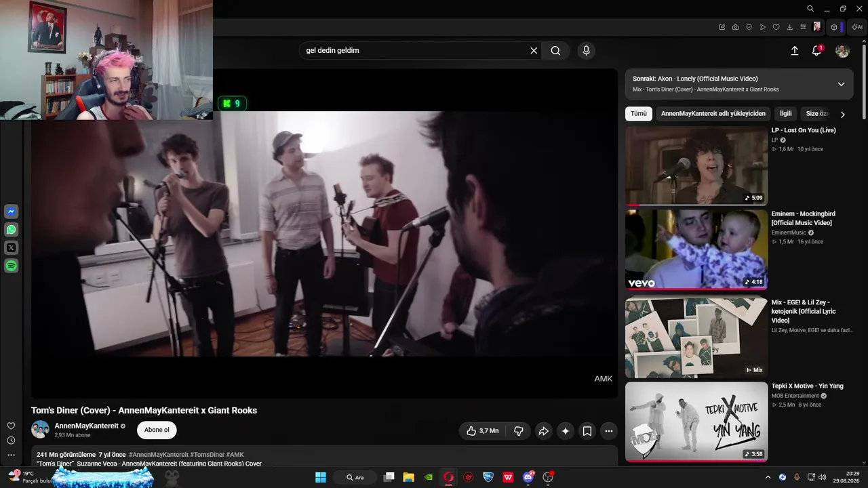868x488 pixels.
Task: Select the Tümü filter chip
Action: pos(639,114)
